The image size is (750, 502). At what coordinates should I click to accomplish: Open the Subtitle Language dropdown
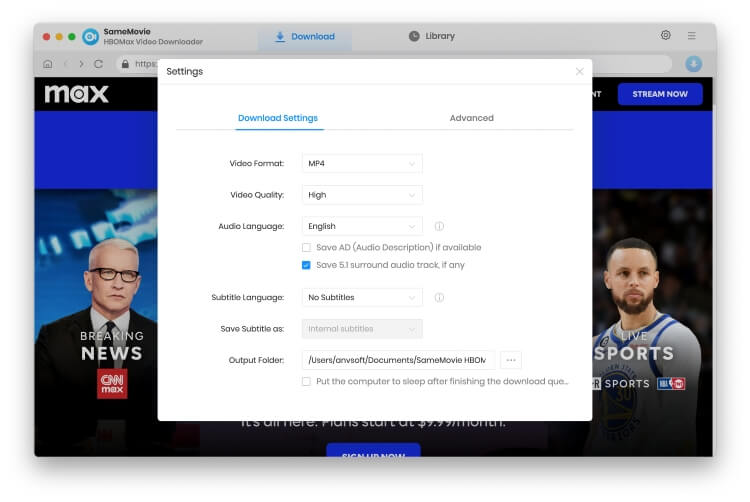(362, 297)
